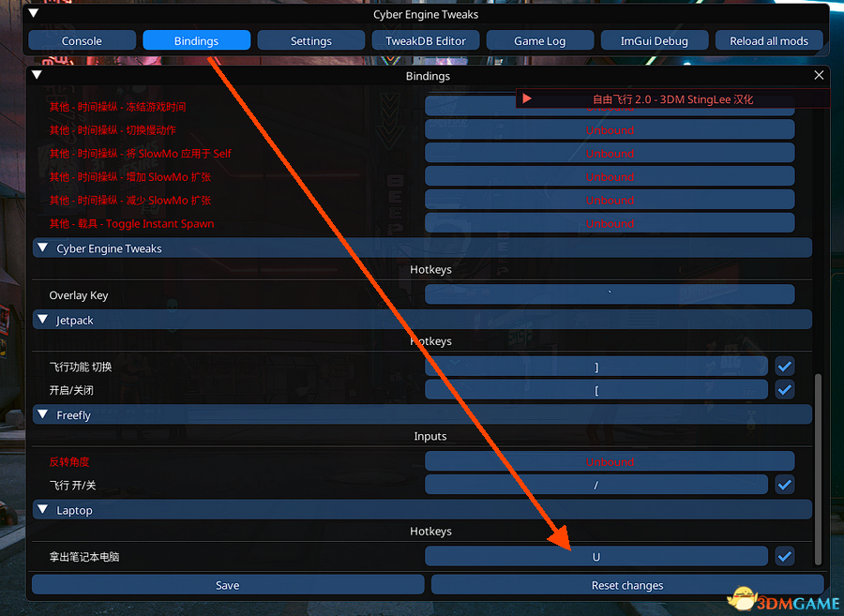This screenshot has width=844, height=616.
Task: Rebind the 拿出笔记本电脑 hotkey showing U
Action: pyautogui.click(x=596, y=556)
